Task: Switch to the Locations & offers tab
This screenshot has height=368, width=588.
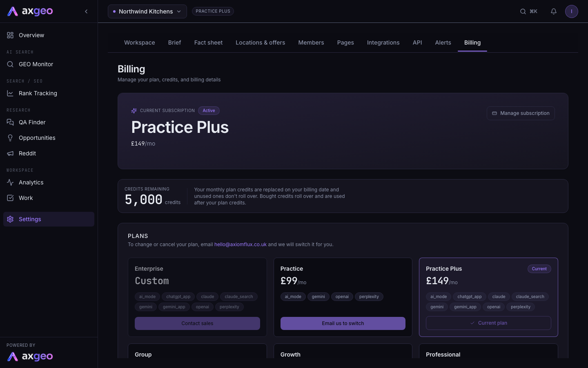Action: [261, 43]
